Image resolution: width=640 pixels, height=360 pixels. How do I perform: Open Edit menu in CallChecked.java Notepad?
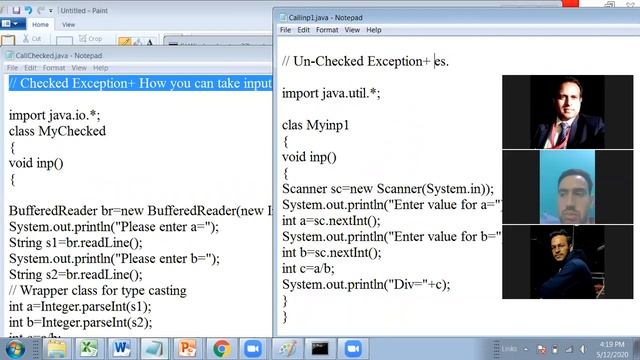[x=30, y=68]
